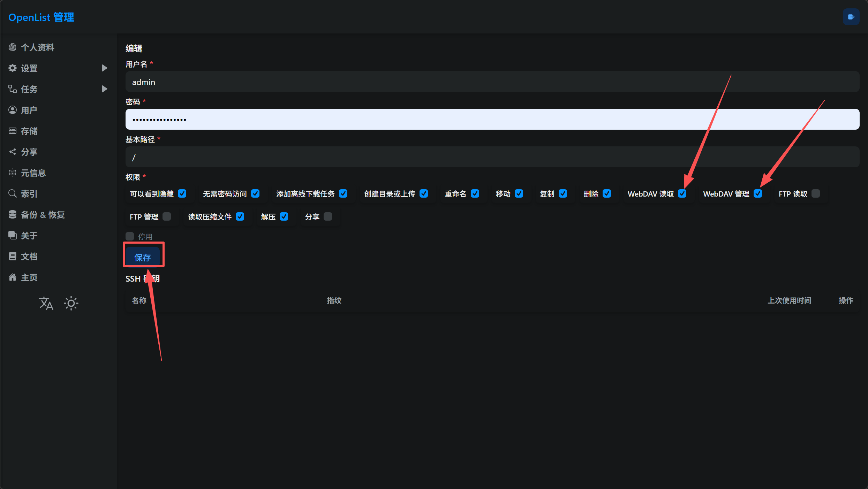Image resolution: width=868 pixels, height=489 pixels.
Task: Uncheck the WebDAV 管理 permission
Action: click(x=757, y=193)
